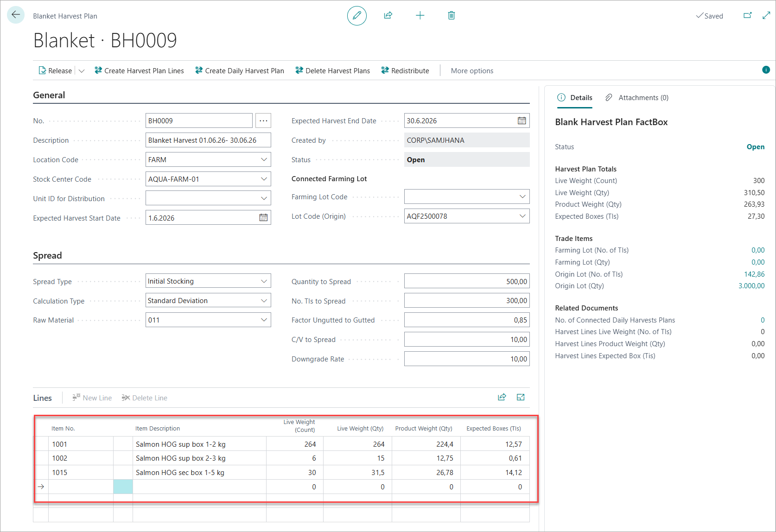Open the Calculation Type dropdown
Screen dimensions: 776x532
[264, 301]
